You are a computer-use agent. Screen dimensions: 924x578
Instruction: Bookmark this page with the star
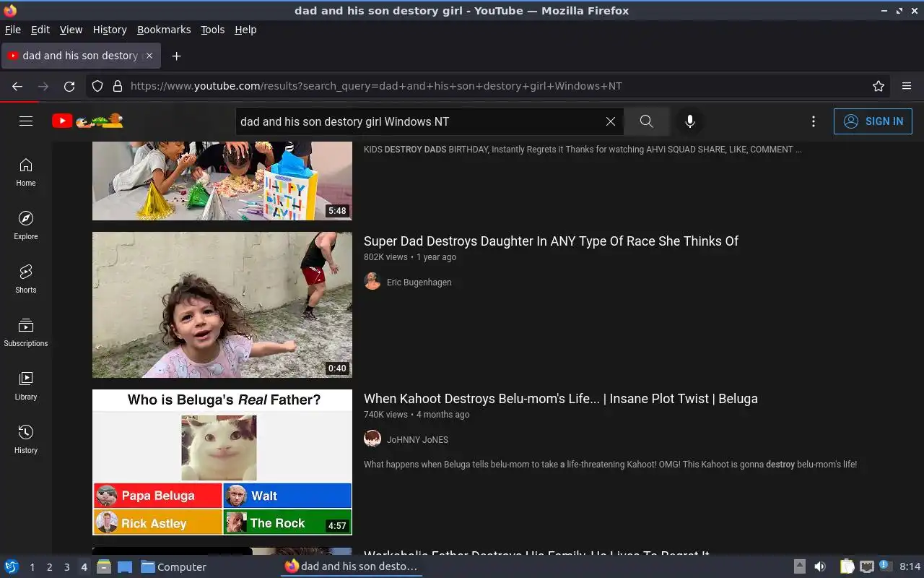tap(879, 86)
